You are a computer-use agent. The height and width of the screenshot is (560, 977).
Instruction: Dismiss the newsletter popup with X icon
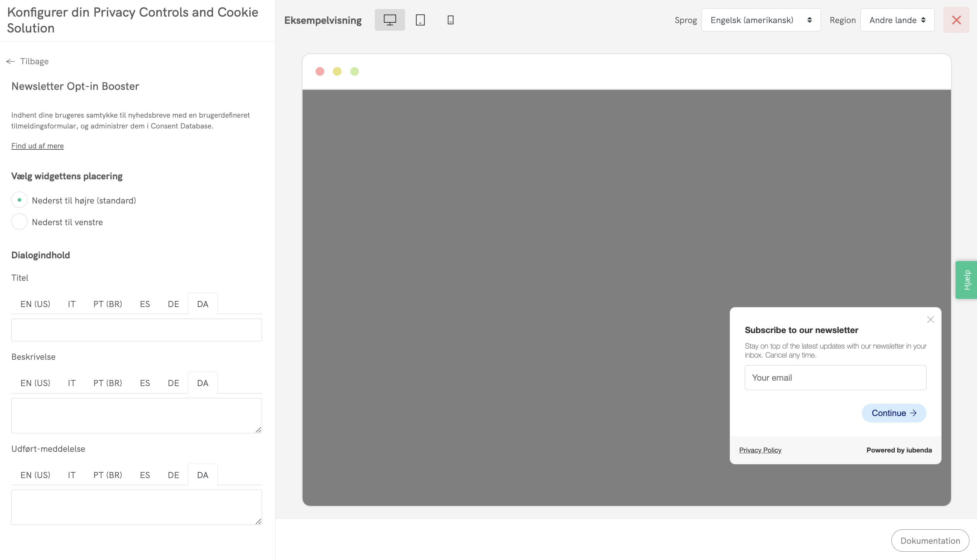(x=930, y=320)
